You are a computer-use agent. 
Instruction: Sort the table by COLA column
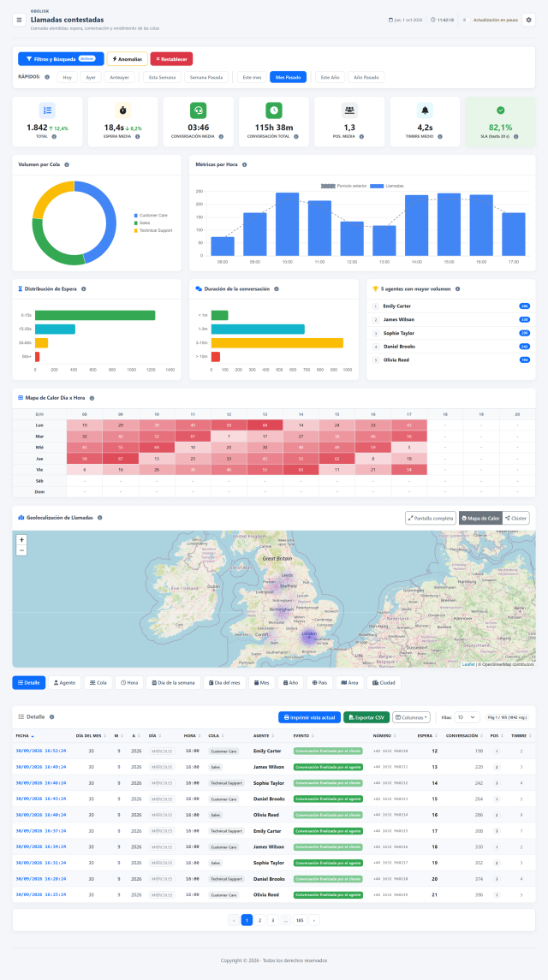[x=217, y=735]
